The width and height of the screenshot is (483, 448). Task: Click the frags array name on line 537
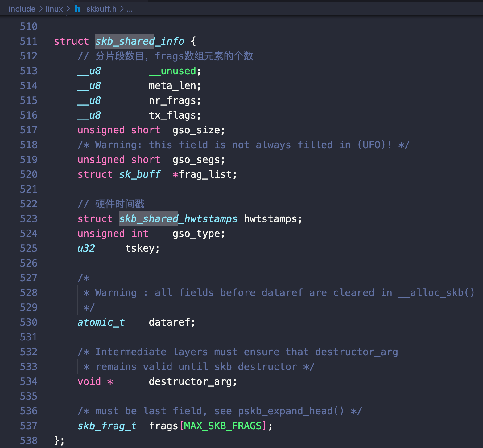163,426
